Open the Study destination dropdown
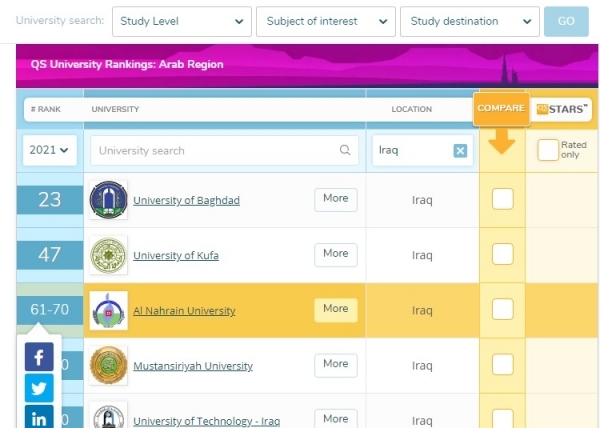The height and width of the screenshot is (428, 600). pos(470,21)
